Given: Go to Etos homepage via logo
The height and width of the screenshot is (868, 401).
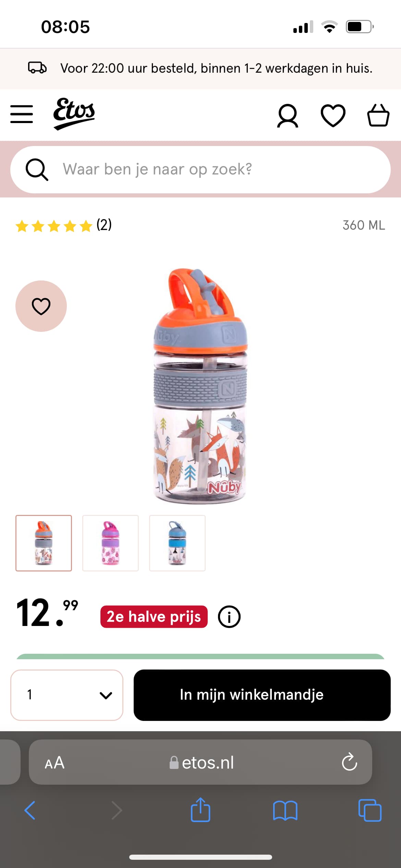Looking at the screenshot, I should pos(74,114).
